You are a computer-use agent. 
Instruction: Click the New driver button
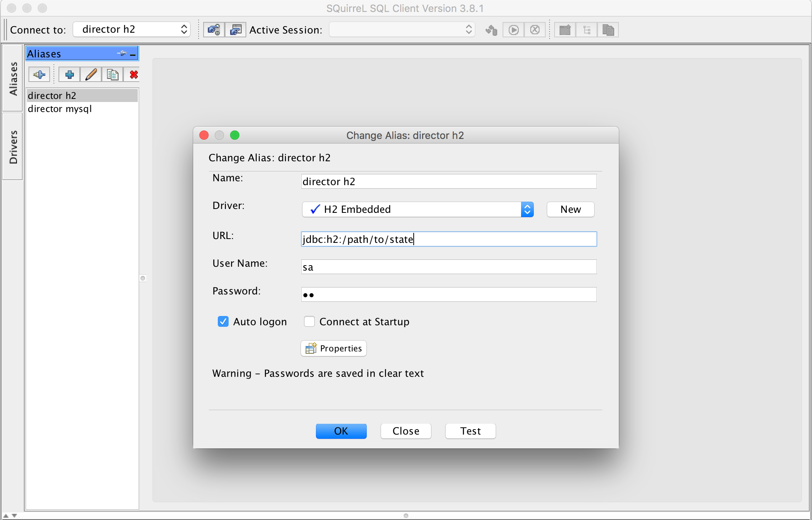click(571, 209)
